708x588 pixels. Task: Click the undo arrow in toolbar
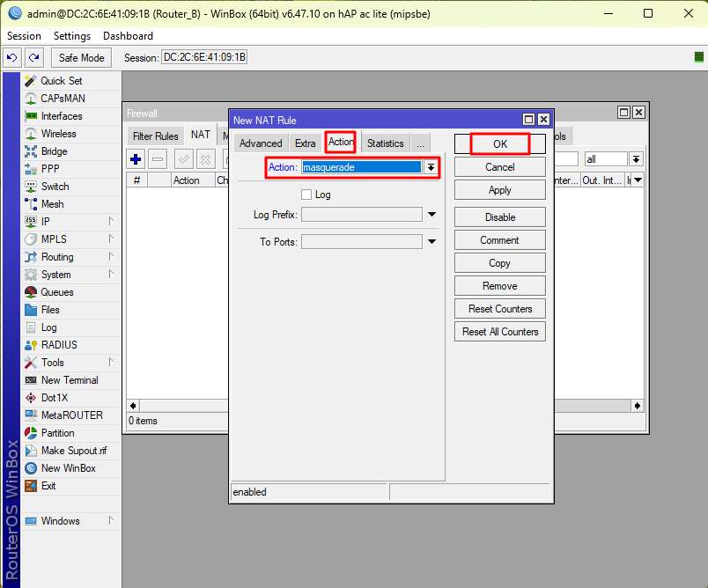point(12,58)
